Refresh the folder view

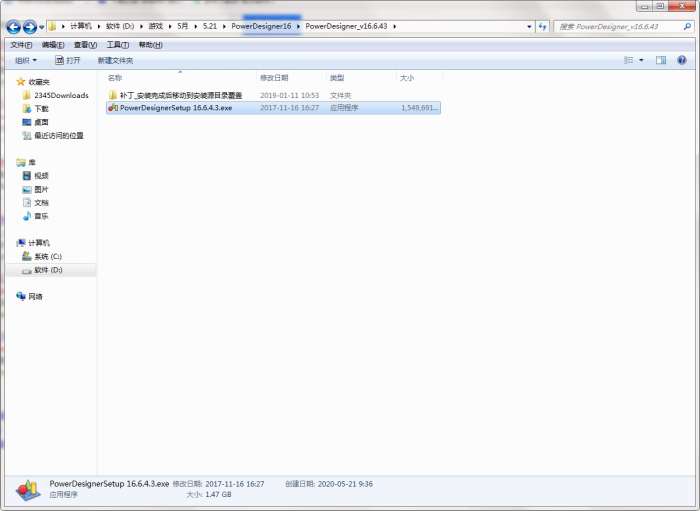pyautogui.click(x=542, y=27)
